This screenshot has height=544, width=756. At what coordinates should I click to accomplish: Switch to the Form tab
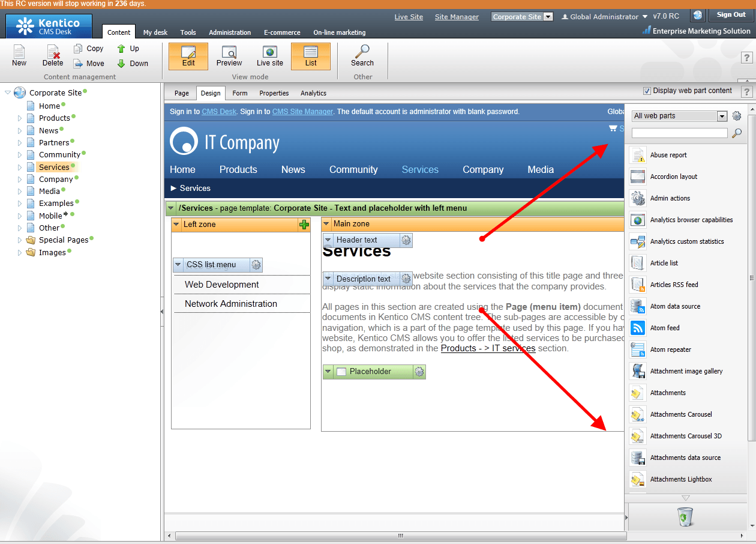click(x=240, y=93)
